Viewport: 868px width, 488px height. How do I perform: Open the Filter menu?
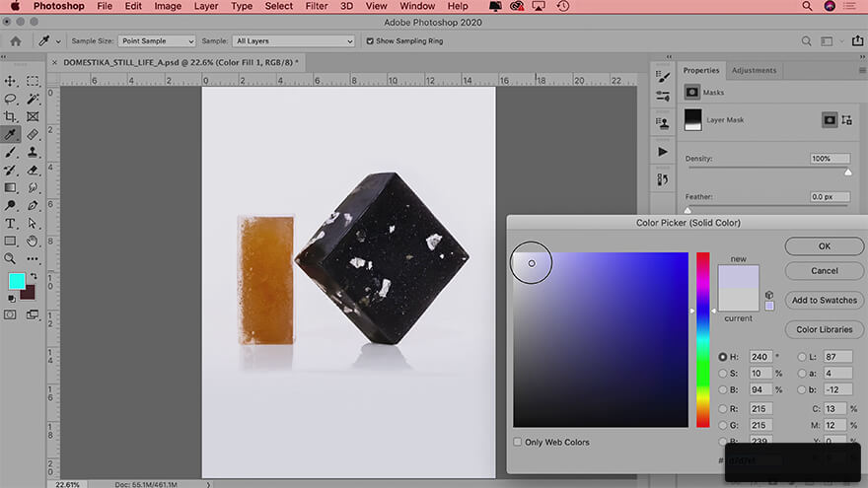click(x=317, y=6)
